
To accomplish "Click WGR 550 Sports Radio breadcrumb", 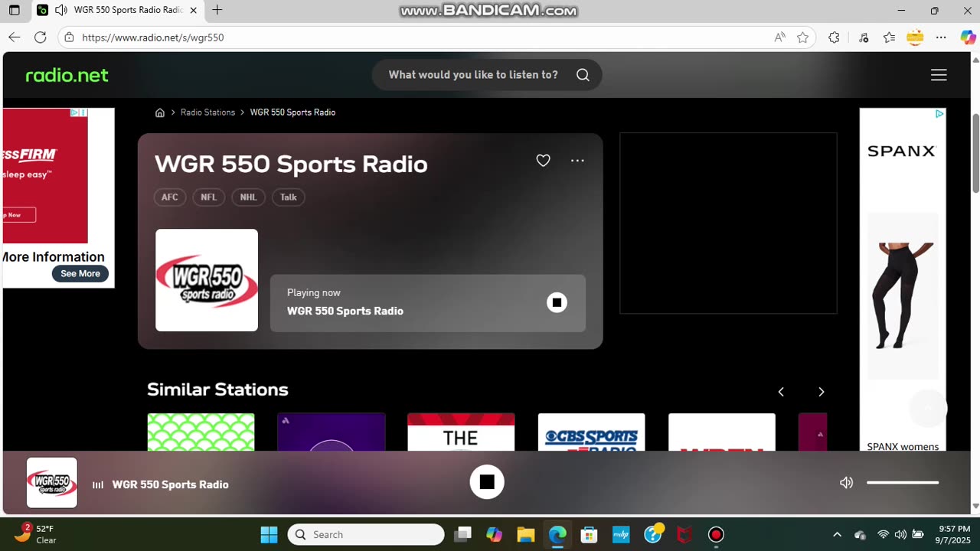I will tap(292, 112).
